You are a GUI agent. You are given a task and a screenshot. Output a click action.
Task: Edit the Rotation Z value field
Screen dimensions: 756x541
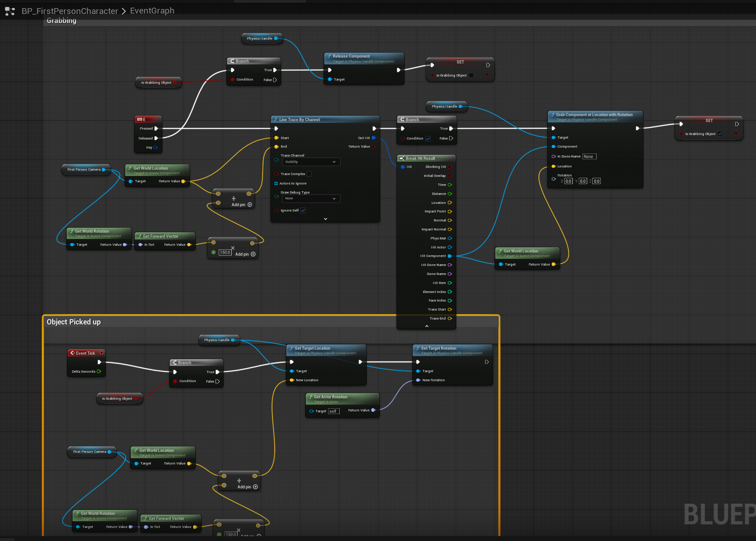596,181
